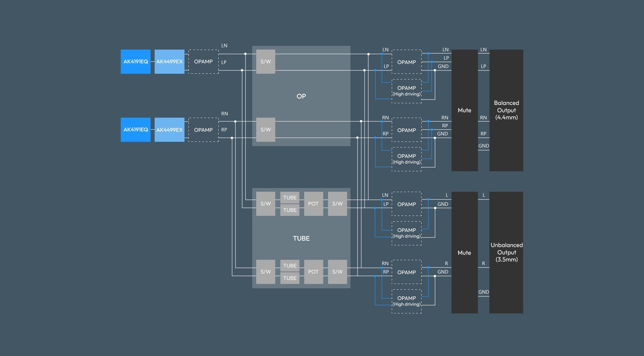
Task: Click the lower Mute block
Action: tap(465, 253)
